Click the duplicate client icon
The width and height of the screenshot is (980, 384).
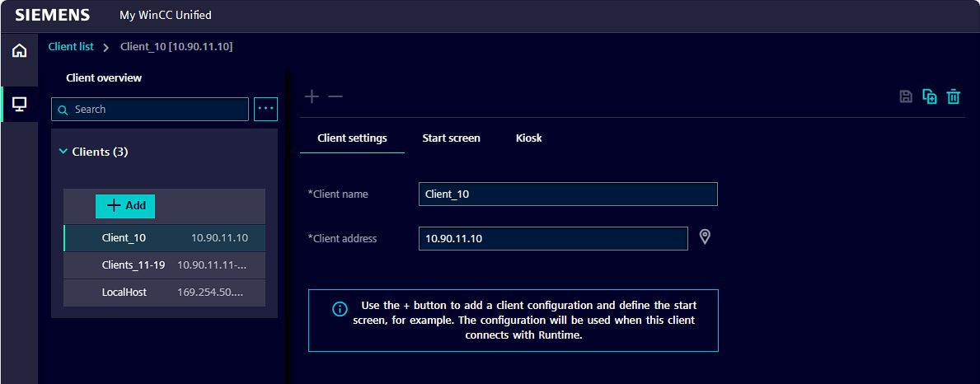(x=930, y=96)
